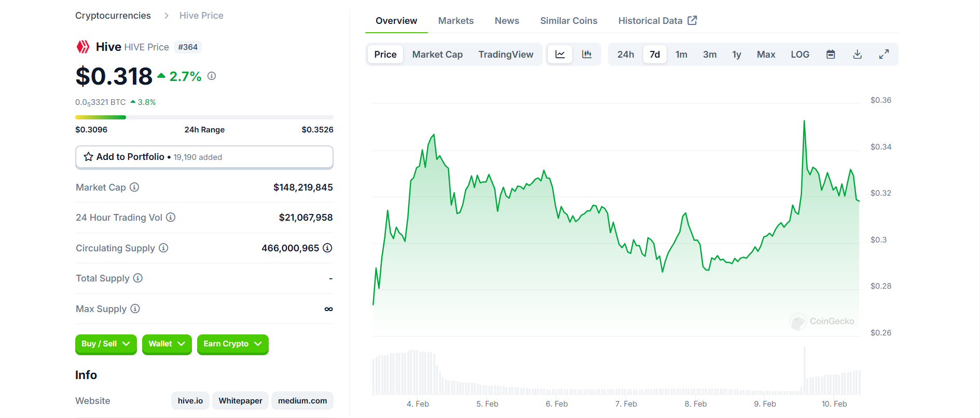Click the 24h range progress bar
This screenshot has width=980, height=418.
click(x=204, y=117)
